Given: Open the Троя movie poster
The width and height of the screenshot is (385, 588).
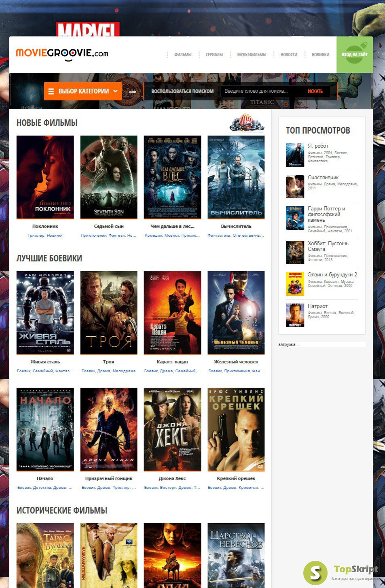Looking at the screenshot, I should [109, 313].
